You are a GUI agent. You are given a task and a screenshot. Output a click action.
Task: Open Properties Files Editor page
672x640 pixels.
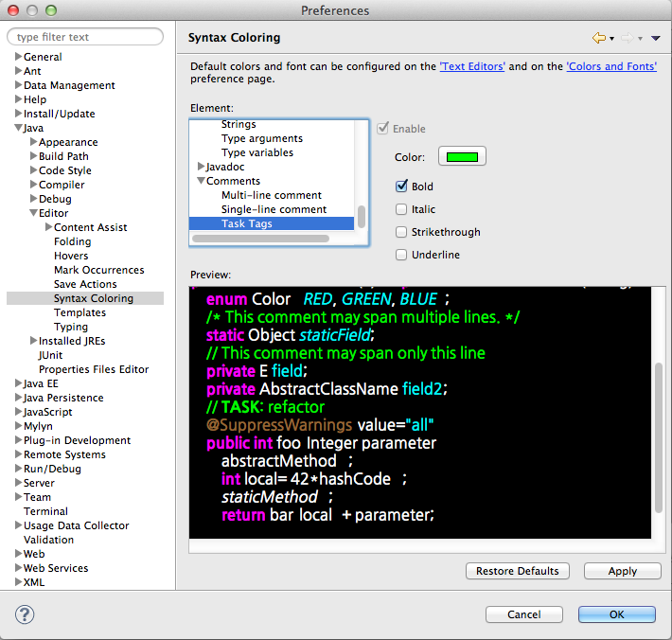(94, 369)
